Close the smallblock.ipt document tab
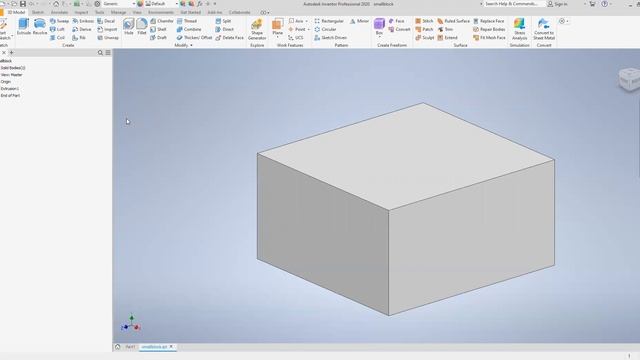Screen dimensions: 640x360 coord(171,347)
